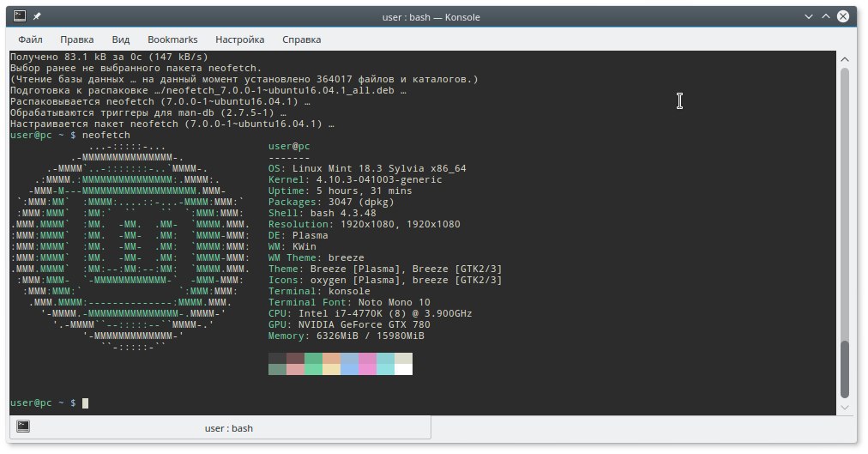Click the white color swatch in the bottom row
This screenshot has width=868, height=454.
pyautogui.click(x=404, y=369)
